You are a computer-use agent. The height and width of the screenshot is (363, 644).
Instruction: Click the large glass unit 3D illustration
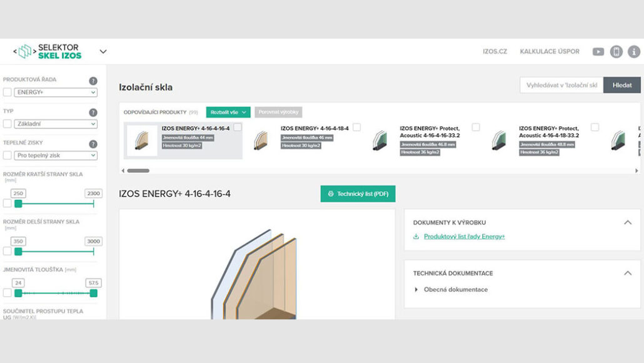point(254,274)
